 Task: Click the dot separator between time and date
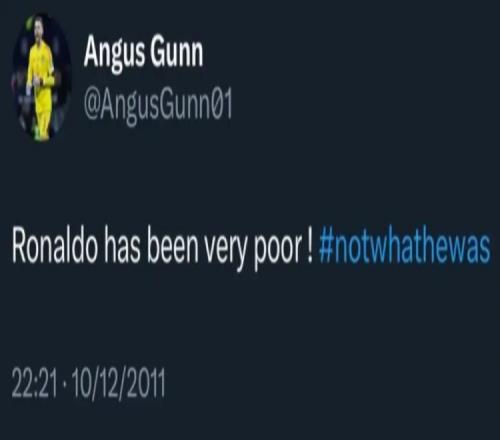(64, 383)
